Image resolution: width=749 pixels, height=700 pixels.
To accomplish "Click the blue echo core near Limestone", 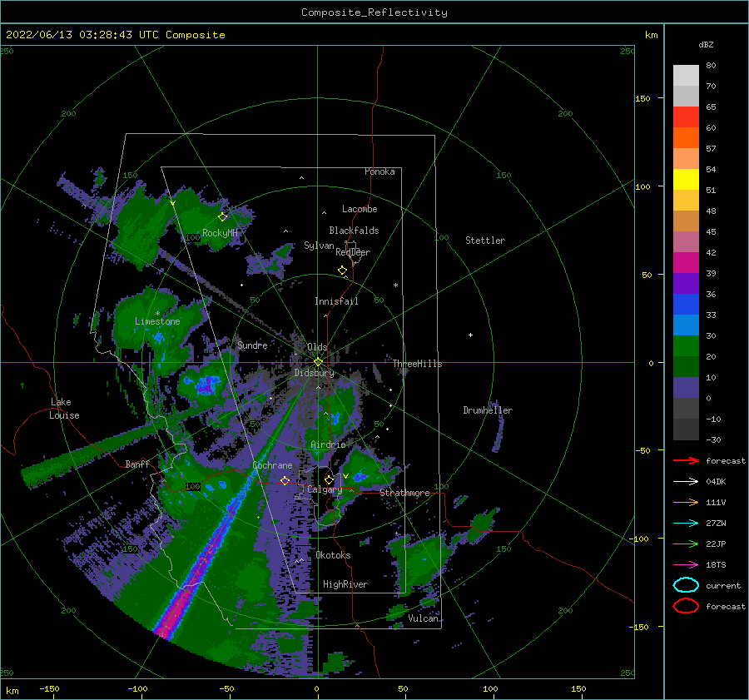I will 158,338.
